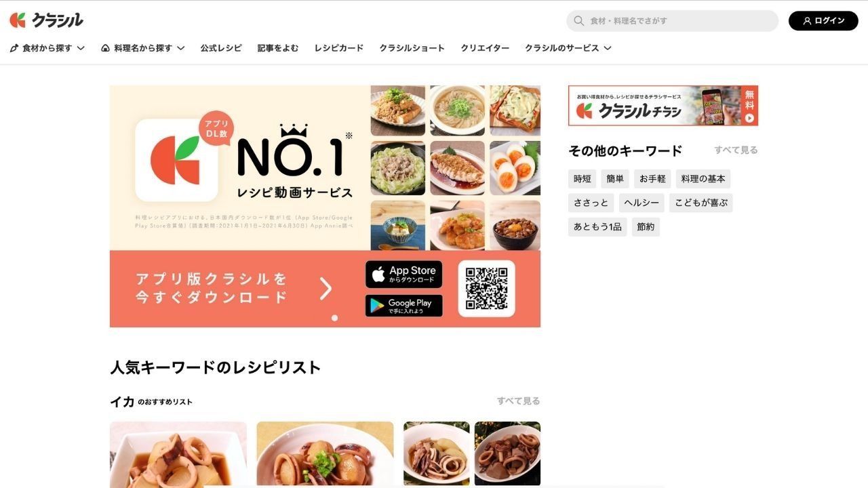868x488 pixels.
Task: Open the App Store download badge
Action: click(x=403, y=274)
